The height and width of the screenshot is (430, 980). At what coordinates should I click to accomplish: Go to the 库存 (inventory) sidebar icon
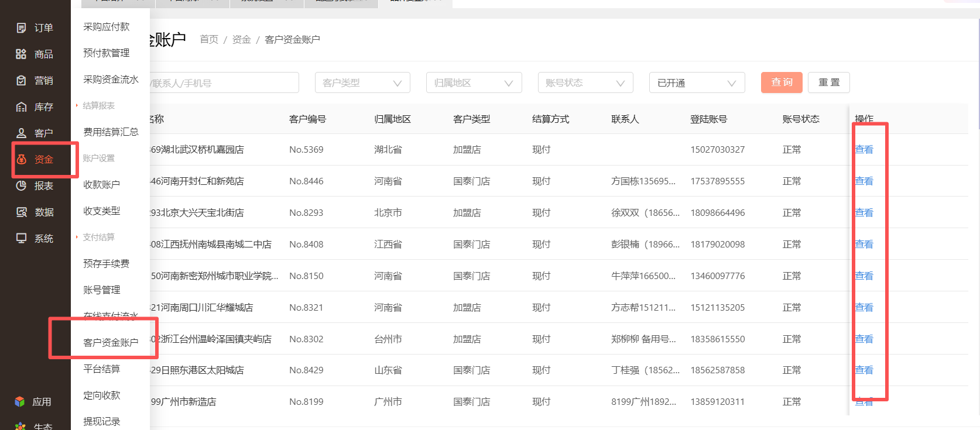(21, 106)
